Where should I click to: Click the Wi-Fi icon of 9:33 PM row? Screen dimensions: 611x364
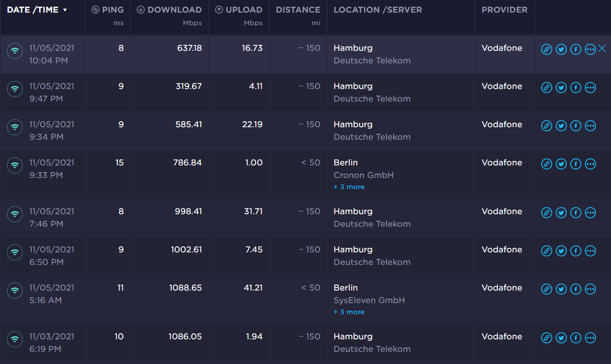(x=15, y=165)
